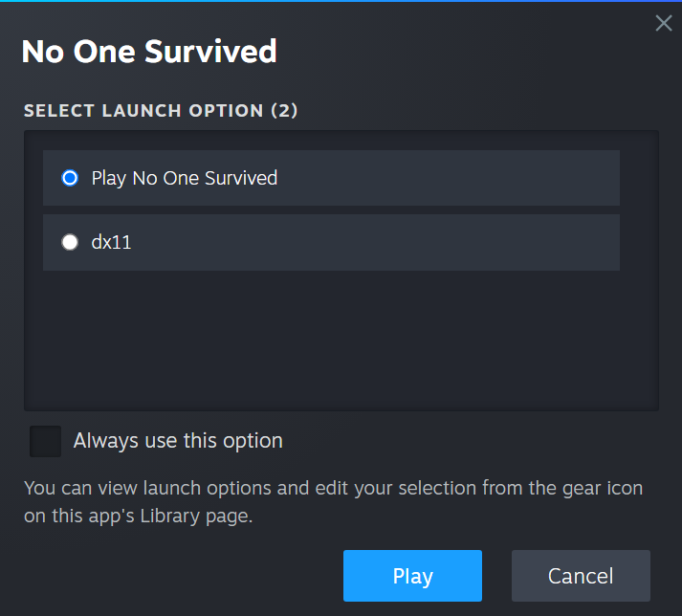Screen dimensions: 682x616
Task: Click the SELECT LAUNCH OPTION (2) heading
Action: click(161, 111)
